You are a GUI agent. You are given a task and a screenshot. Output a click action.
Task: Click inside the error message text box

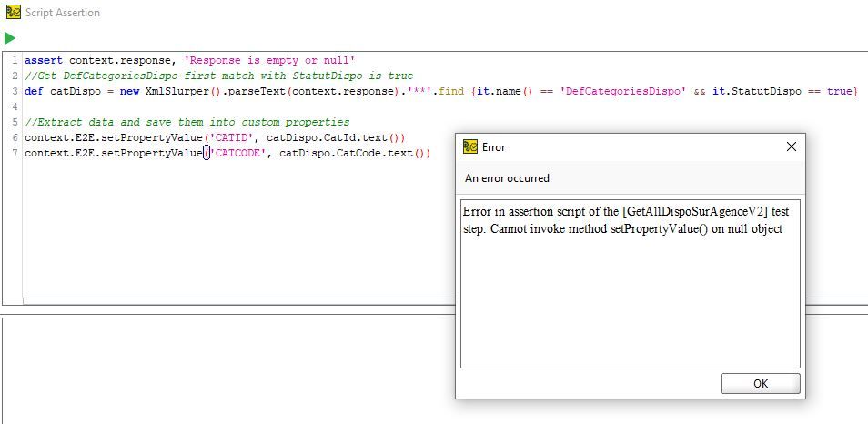630,291
